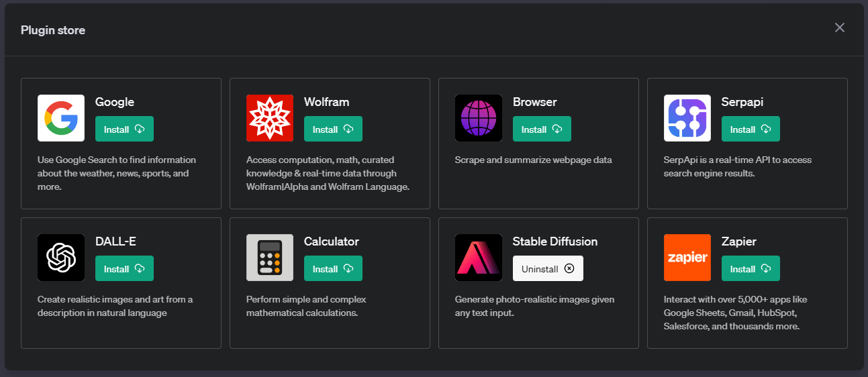Click the DALL-E OpenAI logo icon
Viewport: 868px width, 377px height.
click(61, 258)
